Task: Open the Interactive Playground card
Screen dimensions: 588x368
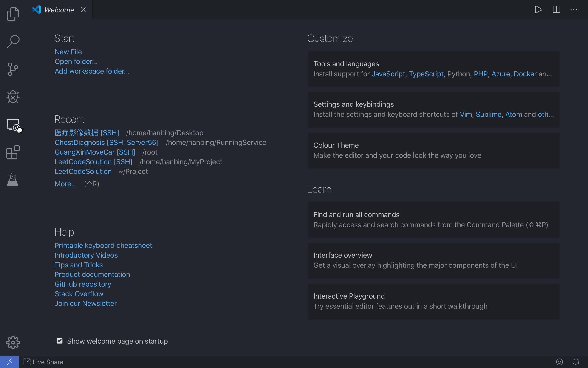Action: (433, 302)
